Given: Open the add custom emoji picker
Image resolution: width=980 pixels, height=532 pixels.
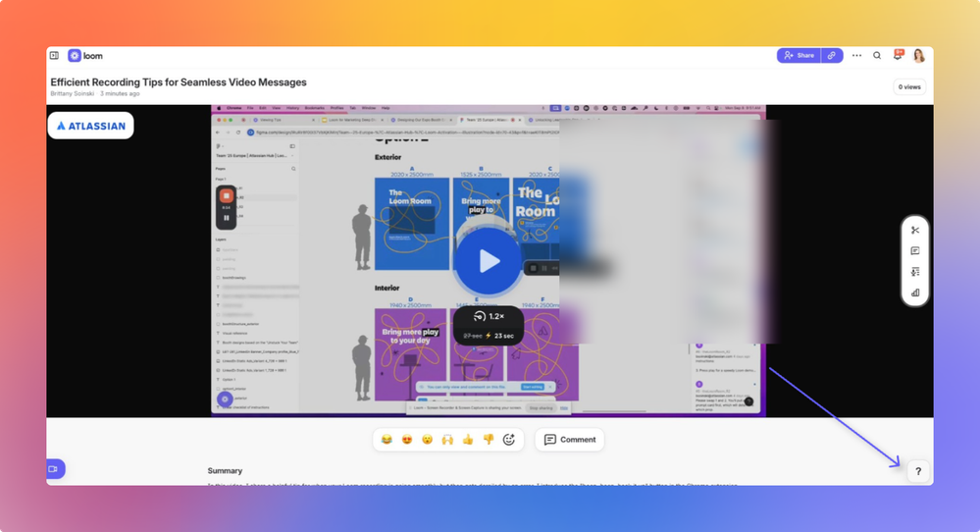Looking at the screenshot, I should [x=509, y=440].
